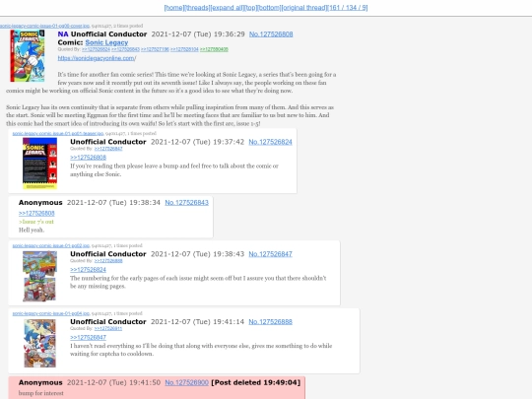Image resolution: width=532 pixels, height=399 pixels.
Task: Click the timestamp 2021-12-07 (Tue) 19:36:29
Action: tap(198, 34)
